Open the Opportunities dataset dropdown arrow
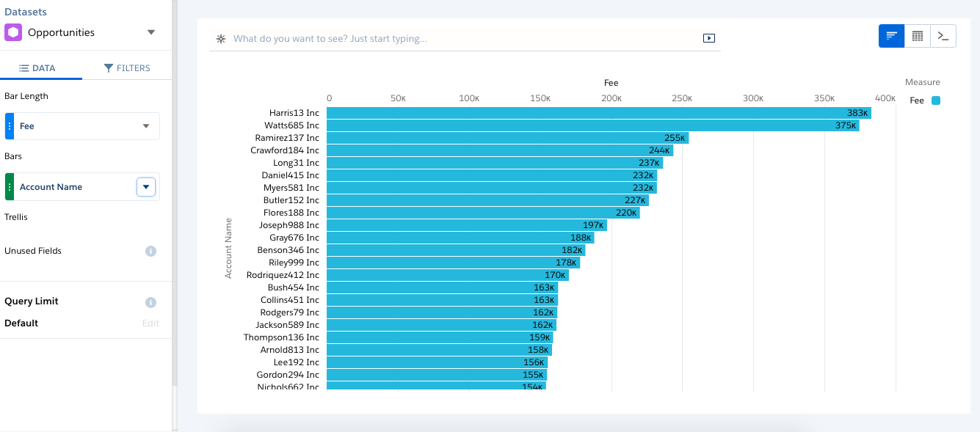Image resolution: width=980 pixels, height=432 pixels. coord(151,32)
